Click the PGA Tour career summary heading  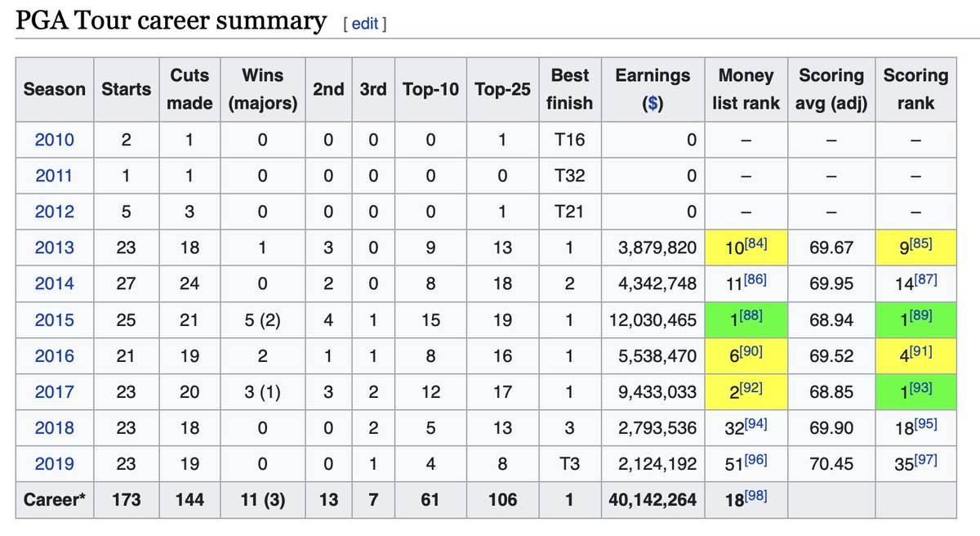(x=171, y=20)
